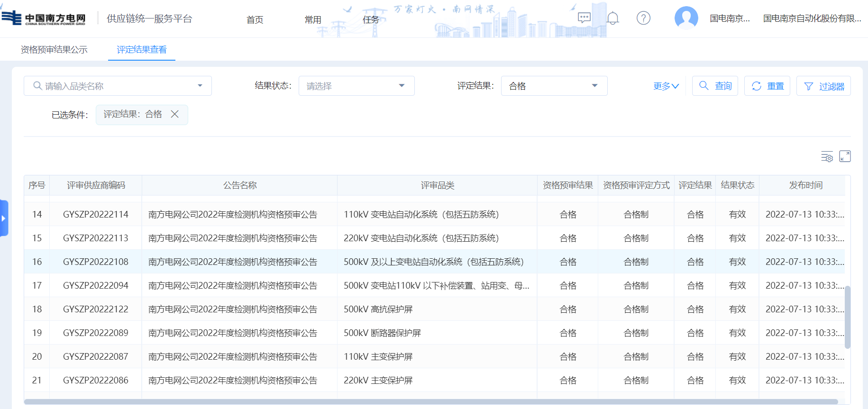This screenshot has height=409, width=868.
Task: Click the 重置 reset button
Action: click(x=767, y=86)
